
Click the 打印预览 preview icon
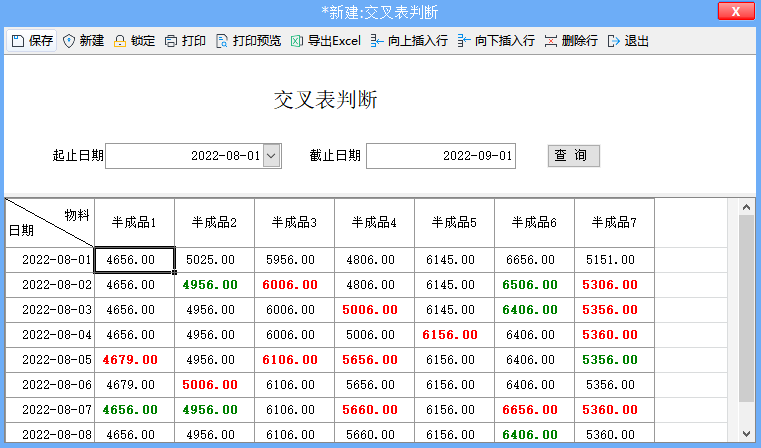click(222, 41)
